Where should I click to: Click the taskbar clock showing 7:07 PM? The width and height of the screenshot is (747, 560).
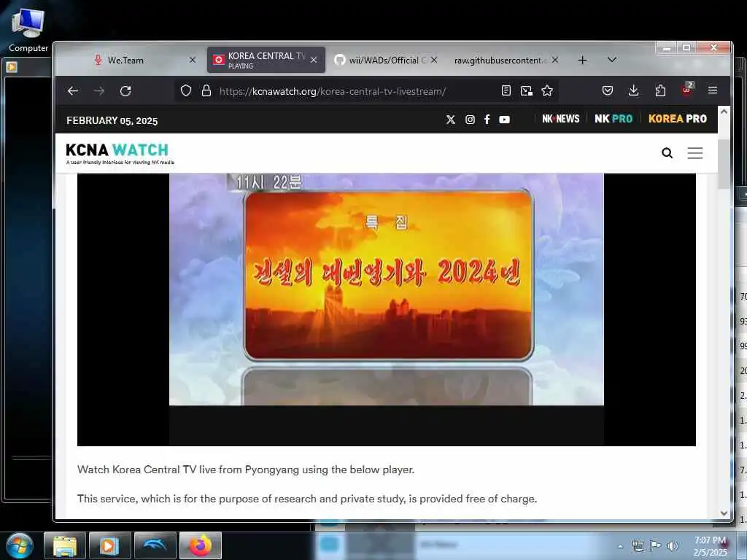711,545
